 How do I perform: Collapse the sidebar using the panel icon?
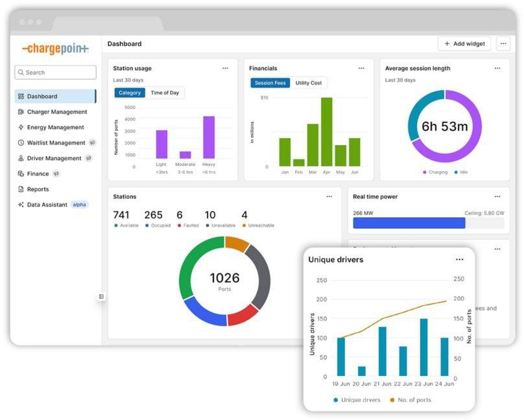click(x=101, y=296)
